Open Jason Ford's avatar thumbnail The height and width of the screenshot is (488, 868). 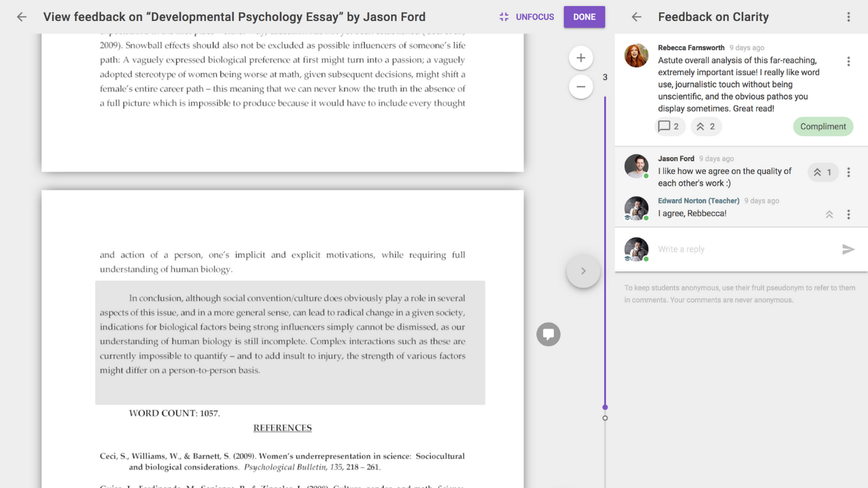636,166
